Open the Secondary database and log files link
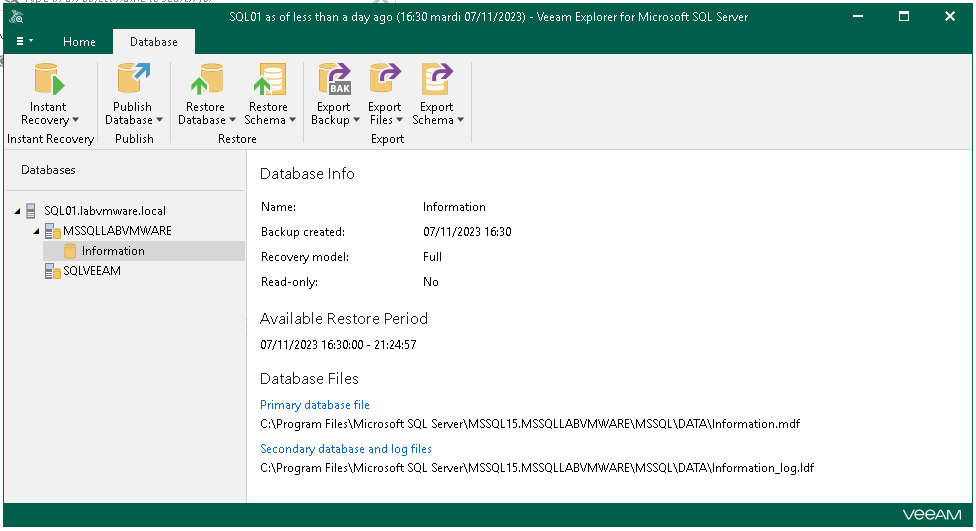 (x=346, y=449)
